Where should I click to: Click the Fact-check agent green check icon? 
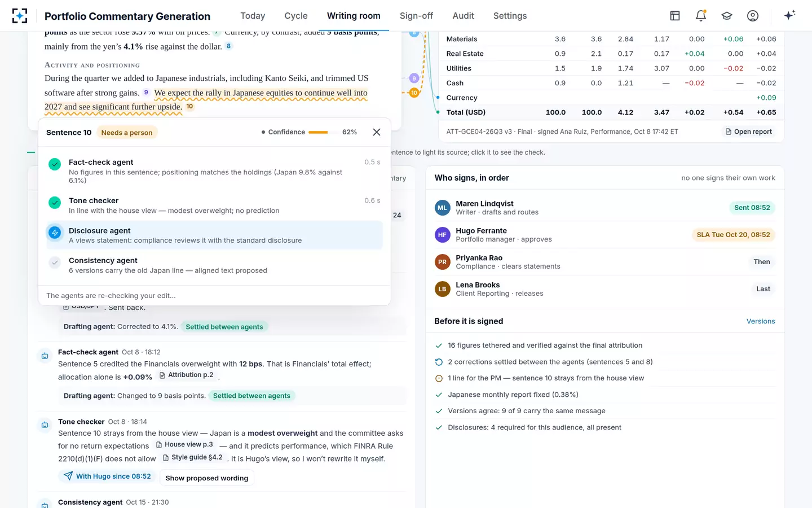(55, 164)
